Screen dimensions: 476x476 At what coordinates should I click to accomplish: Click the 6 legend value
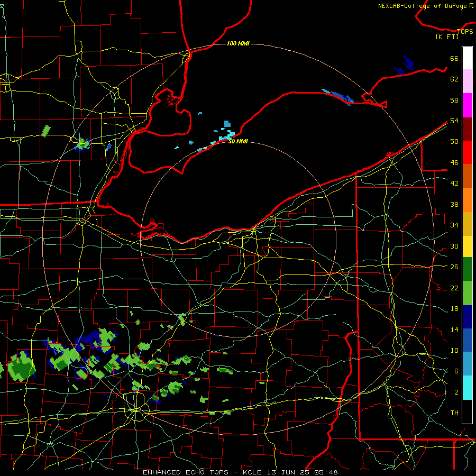[x=456, y=371]
